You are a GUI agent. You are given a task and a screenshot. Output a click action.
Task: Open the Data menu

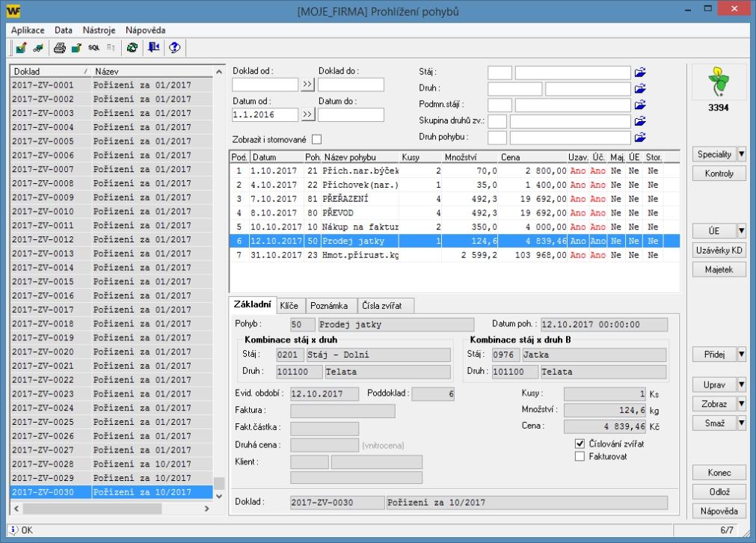pos(63,30)
